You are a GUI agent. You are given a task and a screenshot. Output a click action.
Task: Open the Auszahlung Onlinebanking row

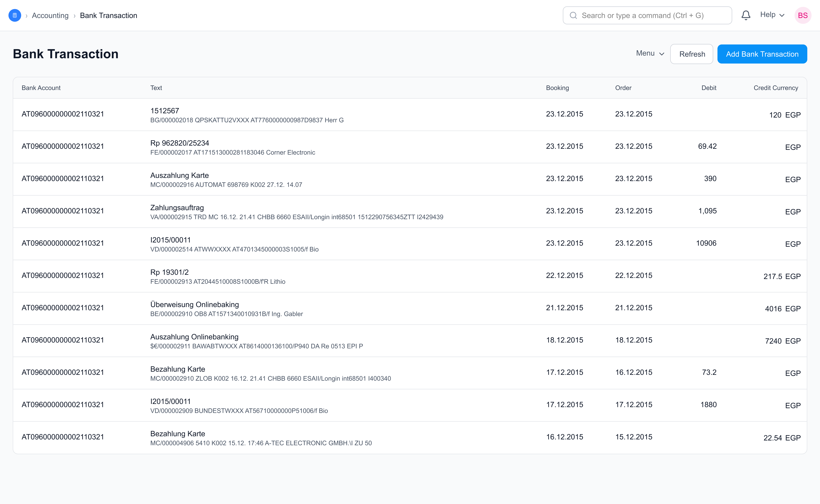tap(194, 337)
